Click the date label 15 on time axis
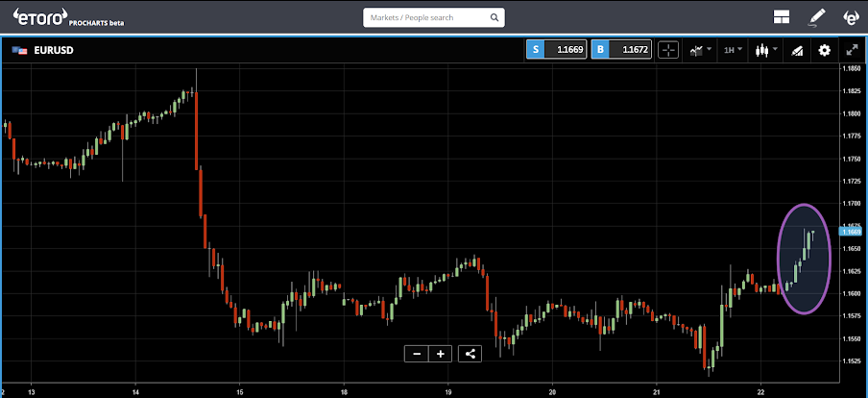Screen dimensions: 868x398 pyautogui.click(x=240, y=391)
